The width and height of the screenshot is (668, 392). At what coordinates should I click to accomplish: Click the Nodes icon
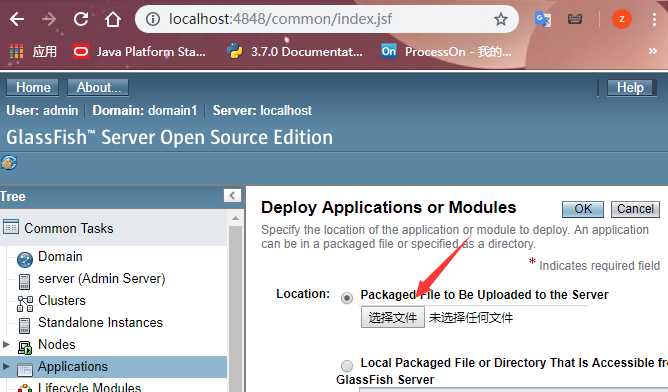coord(25,348)
